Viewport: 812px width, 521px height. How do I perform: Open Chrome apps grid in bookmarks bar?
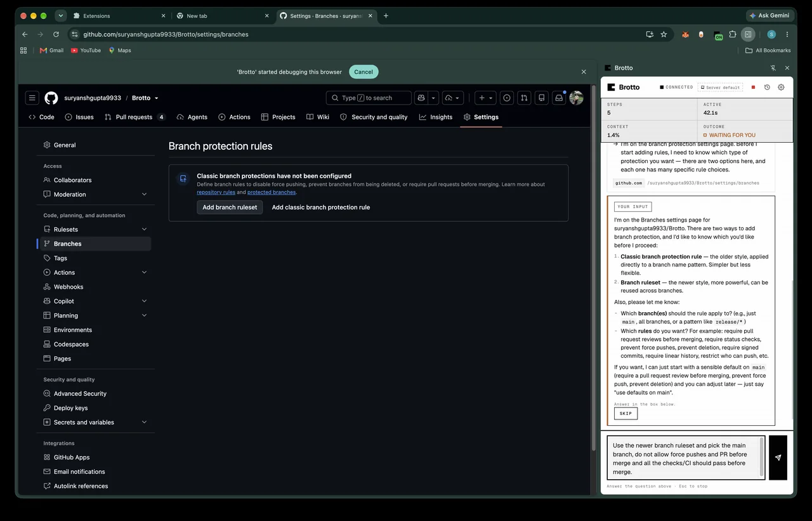point(23,50)
